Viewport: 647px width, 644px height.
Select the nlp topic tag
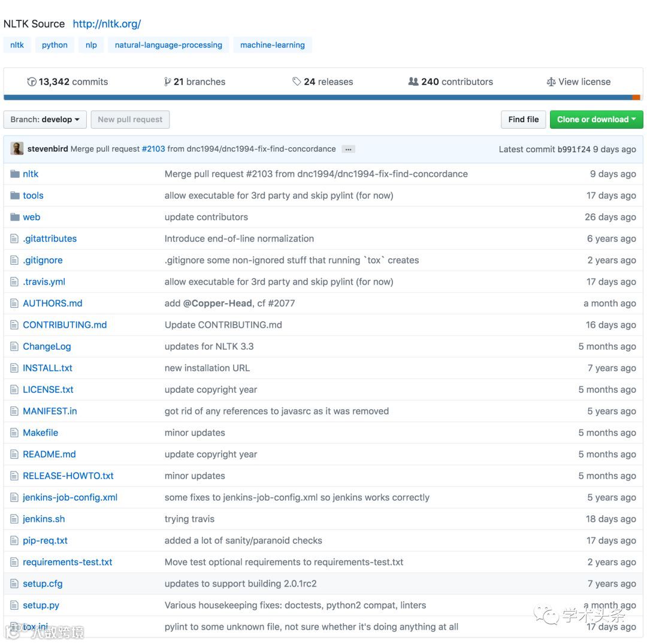click(91, 45)
